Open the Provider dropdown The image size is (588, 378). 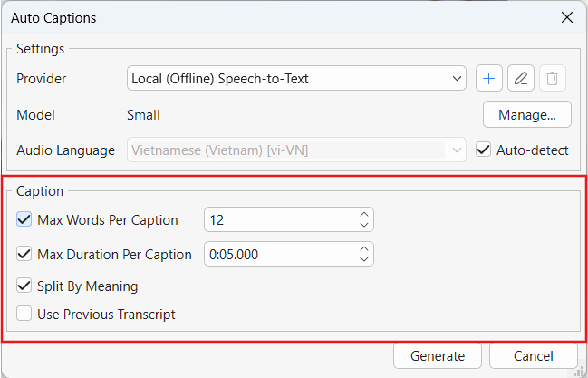pyautogui.click(x=296, y=79)
